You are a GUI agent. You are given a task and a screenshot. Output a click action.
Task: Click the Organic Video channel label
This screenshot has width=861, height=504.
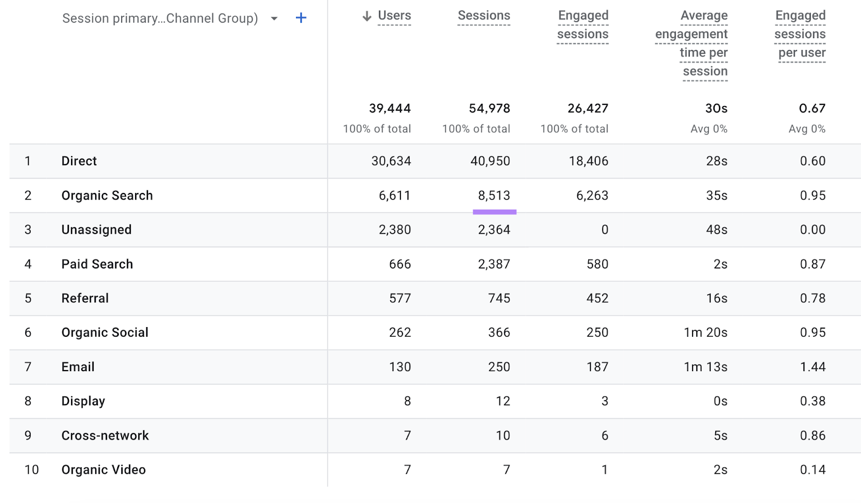pyautogui.click(x=103, y=470)
